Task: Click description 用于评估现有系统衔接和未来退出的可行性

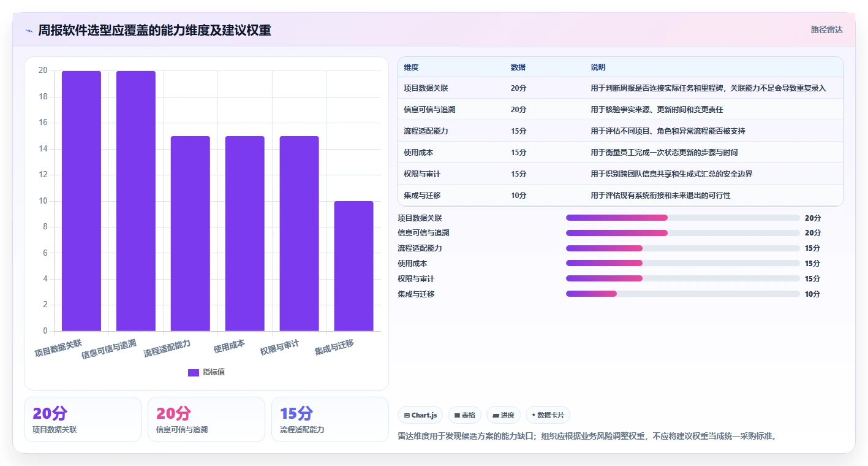Action: click(x=660, y=196)
